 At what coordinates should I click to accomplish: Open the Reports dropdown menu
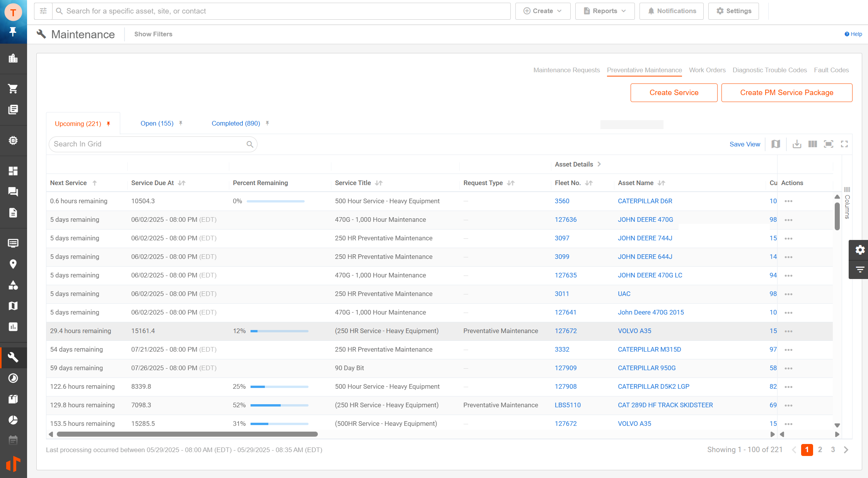tap(605, 11)
